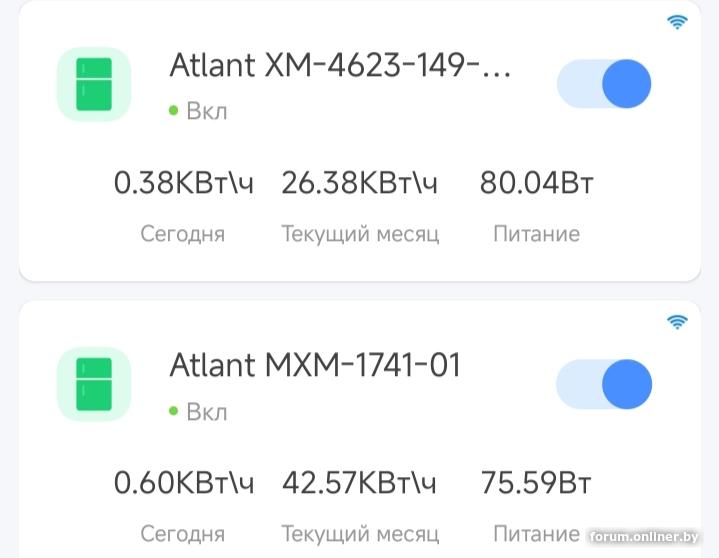The width and height of the screenshot is (719, 558).
Task: Tap the 80.04Вт power reading
Action: (x=537, y=184)
